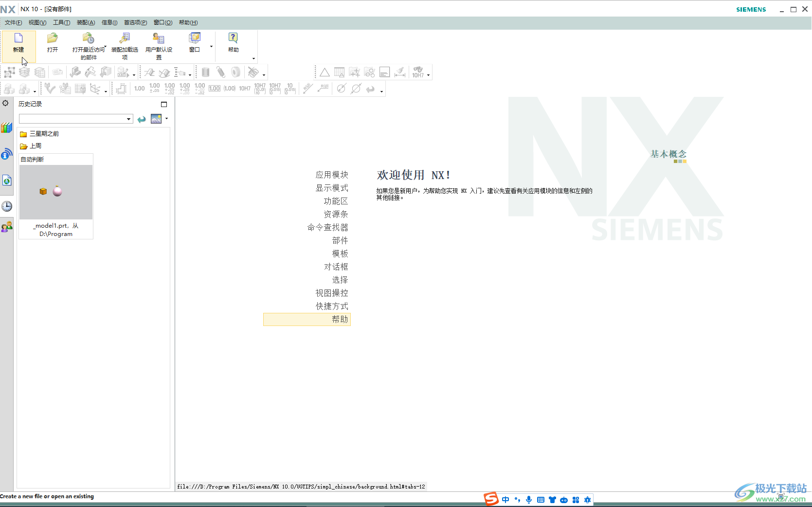Image resolution: width=812 pixels, height=507 pixels.
Task: Click the blue return arrow in history panel
Action: (x=142, y=119)
